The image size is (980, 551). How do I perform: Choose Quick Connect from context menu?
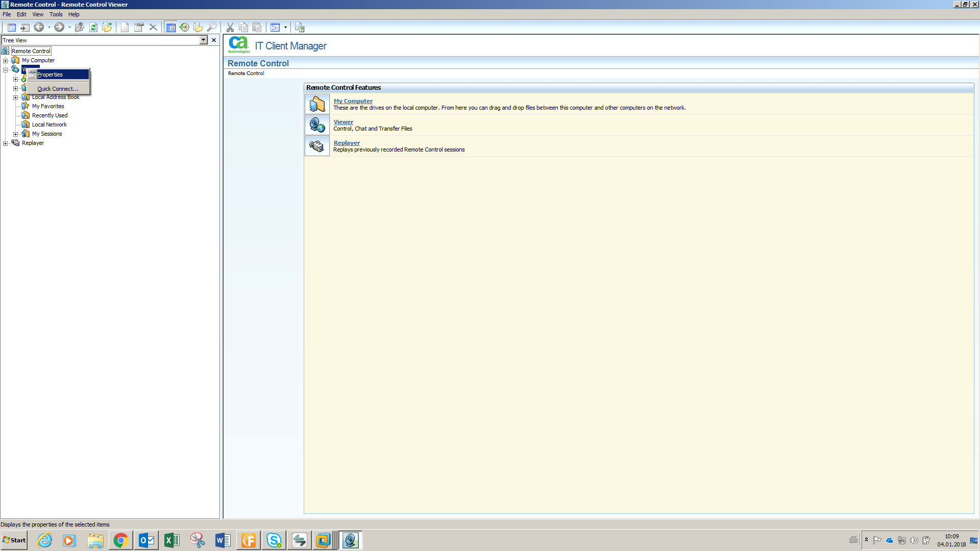[58, 89]
